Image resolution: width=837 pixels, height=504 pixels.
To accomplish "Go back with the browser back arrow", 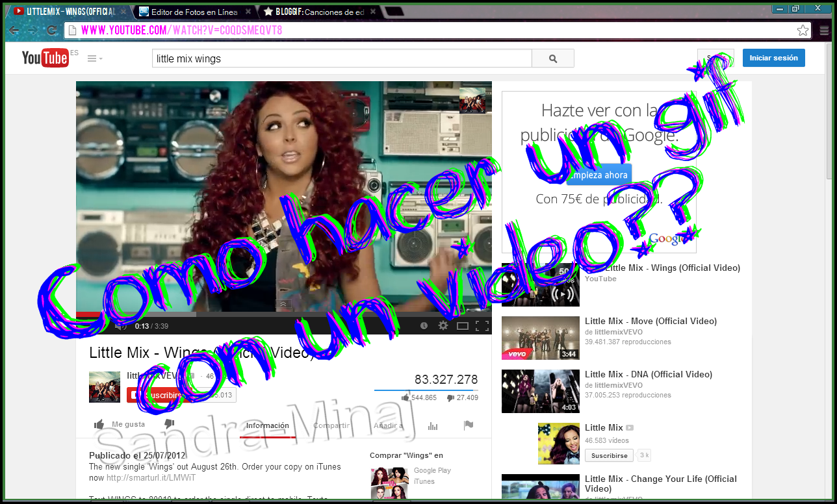I will click(x=14, y=31).
